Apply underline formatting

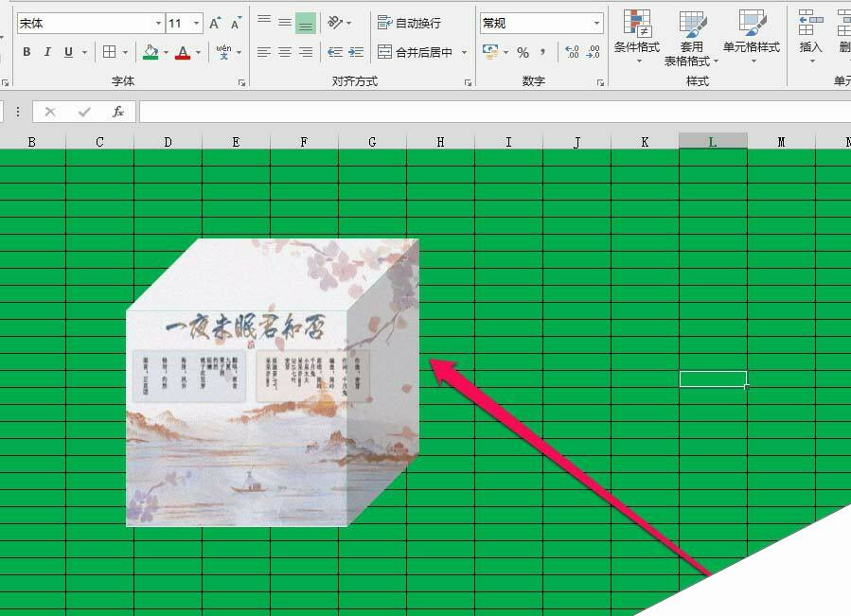point(68,52)
